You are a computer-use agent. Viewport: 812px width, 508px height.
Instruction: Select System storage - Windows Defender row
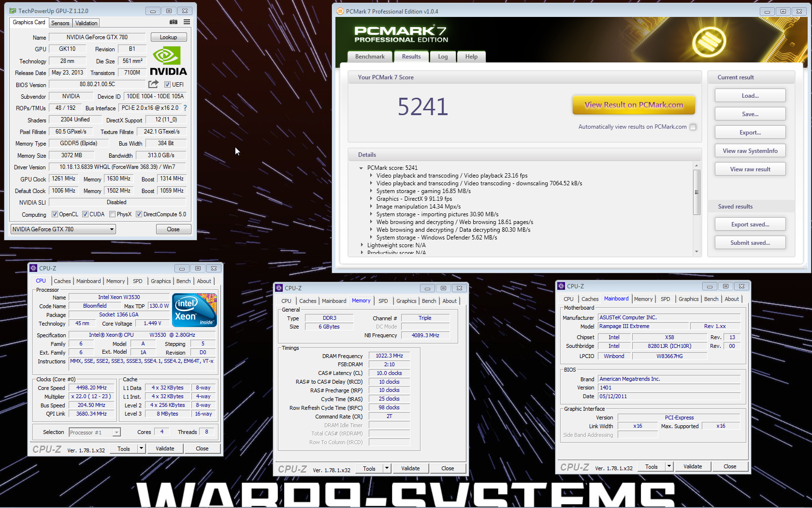coord(436,238)
